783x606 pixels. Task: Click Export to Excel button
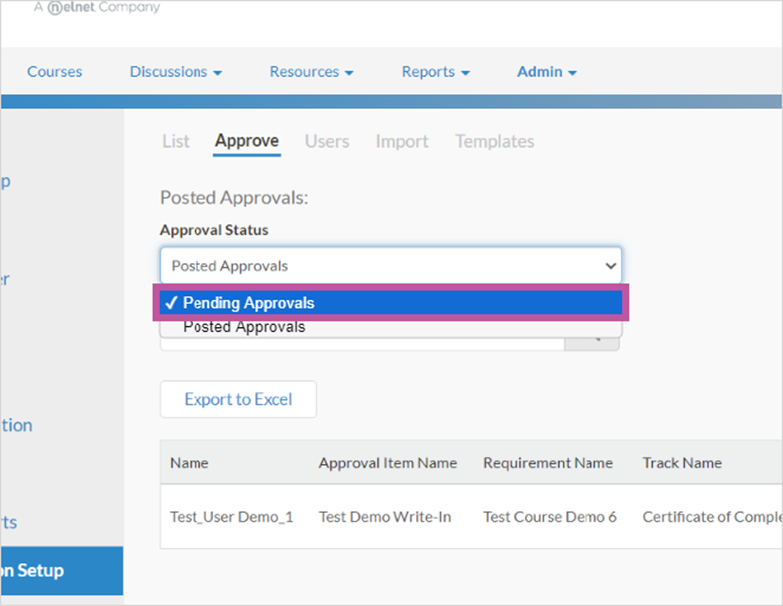click(x=238, y=399)
